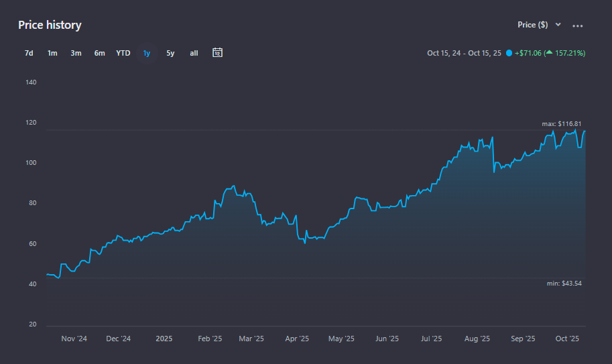Click the min: $43.54 label
The height and width of the screenshot is (364, 612).
click(x=563, y=284)
